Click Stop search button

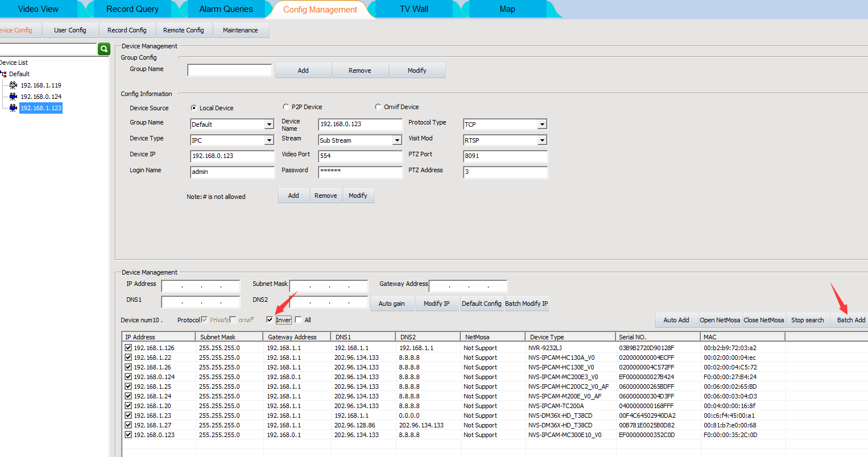pos(808,320)
